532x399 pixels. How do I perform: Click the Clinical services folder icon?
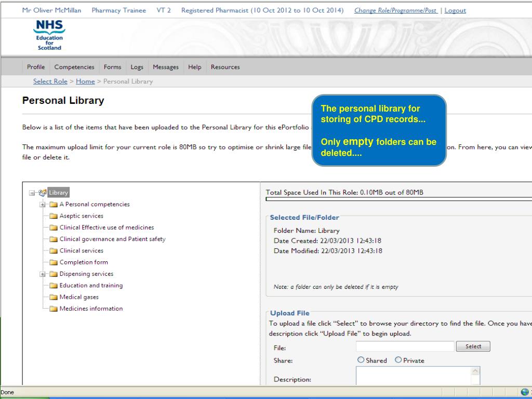(x=54, y=251)
